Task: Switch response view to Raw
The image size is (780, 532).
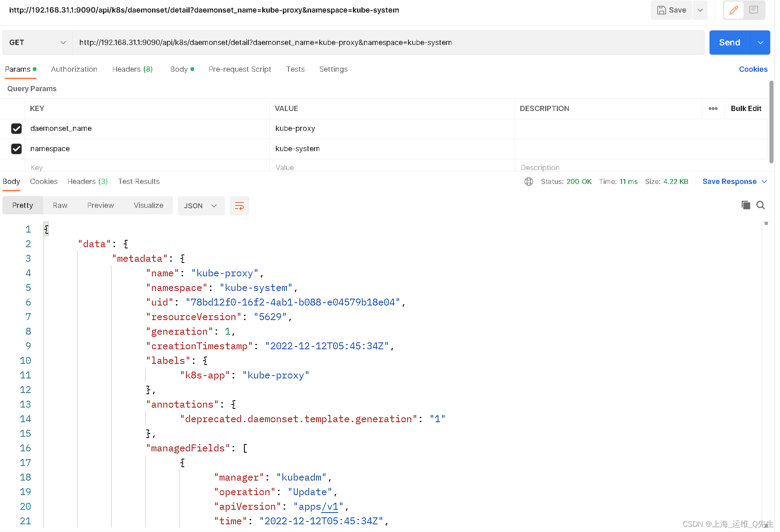Action: (x=60, y=205)
